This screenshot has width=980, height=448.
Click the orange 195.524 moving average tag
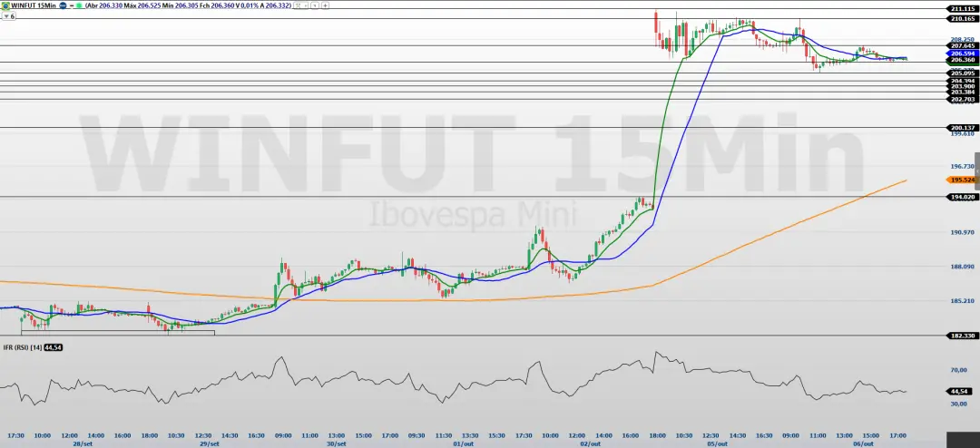tap(961, 180)
